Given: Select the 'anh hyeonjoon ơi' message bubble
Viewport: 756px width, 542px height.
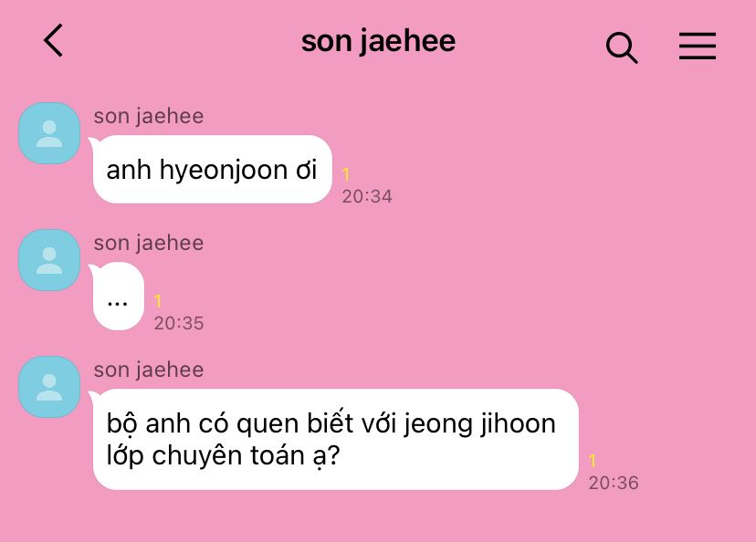Looking at the screenshot, I should pyautogui.click(x=211, y=170).
